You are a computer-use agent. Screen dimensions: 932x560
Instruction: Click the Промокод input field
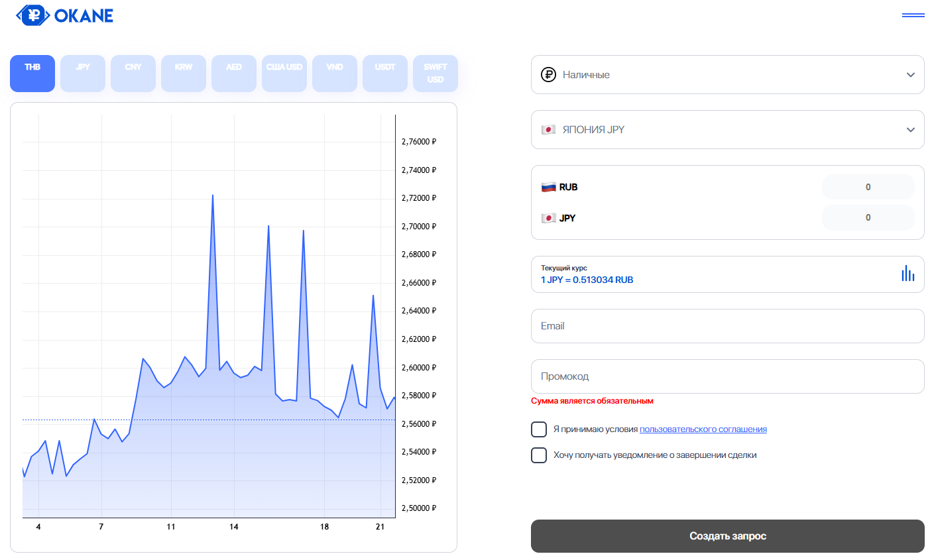[x=727, y=376]
